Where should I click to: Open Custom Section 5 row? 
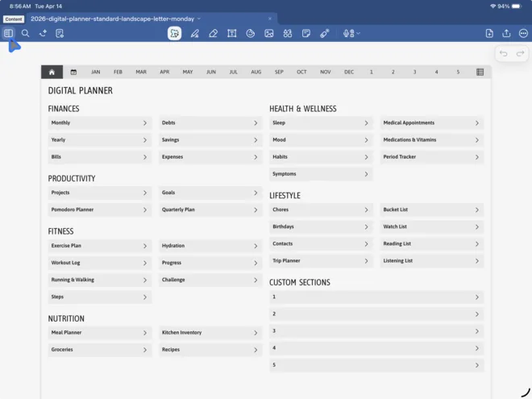pos(376,365)
